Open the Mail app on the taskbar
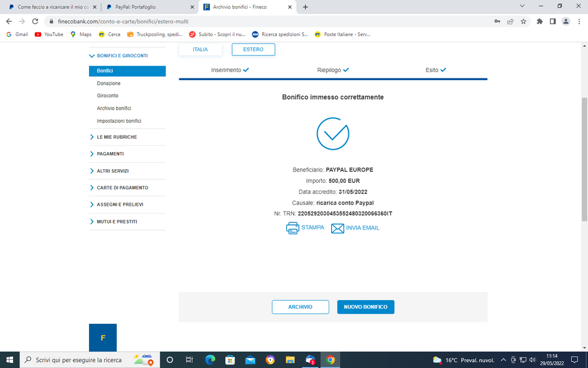 coord(250,360)
